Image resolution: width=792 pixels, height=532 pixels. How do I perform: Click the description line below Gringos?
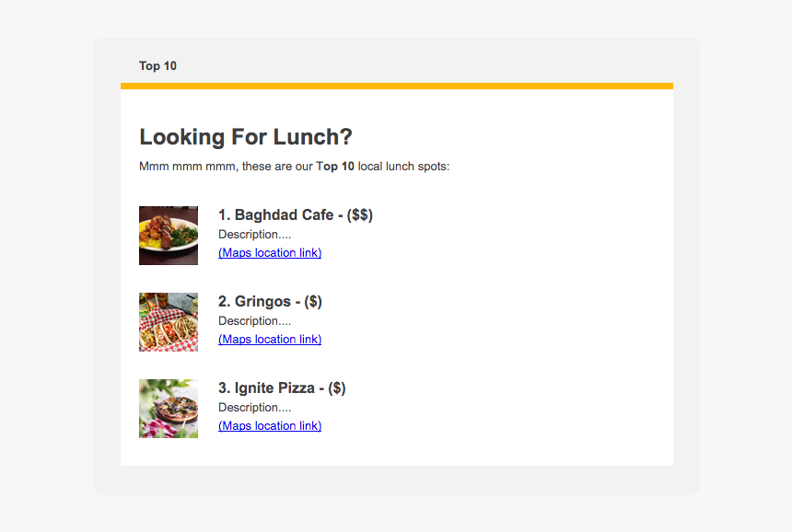254,321
